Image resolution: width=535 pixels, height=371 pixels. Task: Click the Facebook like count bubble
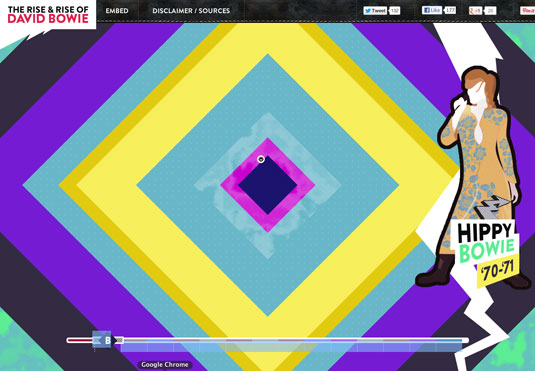point(450,10)
